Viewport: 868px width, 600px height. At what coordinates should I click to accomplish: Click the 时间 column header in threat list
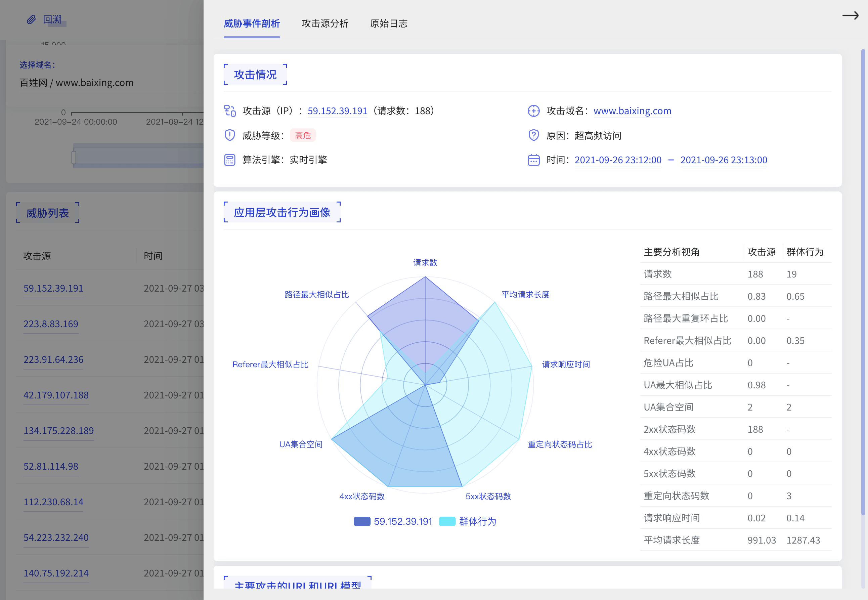pos(153,256)
